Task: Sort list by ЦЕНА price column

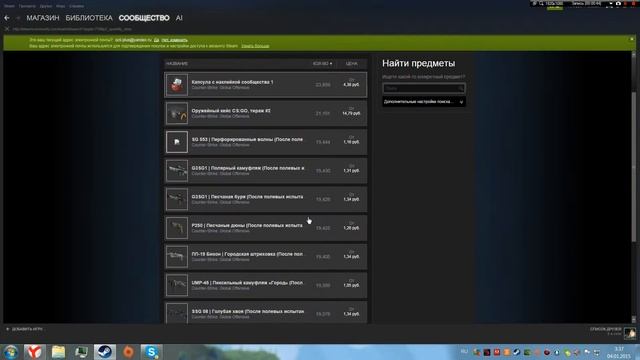Action: pyautogui.click(x=351, y=64)
